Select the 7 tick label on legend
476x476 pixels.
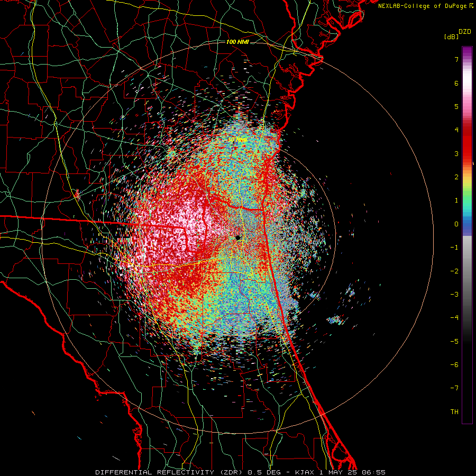pos(456,59)
